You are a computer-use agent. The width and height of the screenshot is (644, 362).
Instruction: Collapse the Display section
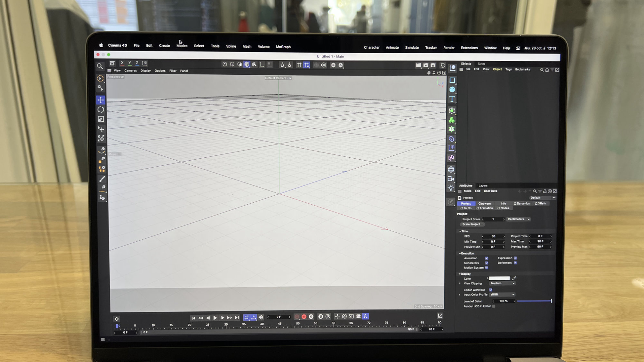coord(460,274)
